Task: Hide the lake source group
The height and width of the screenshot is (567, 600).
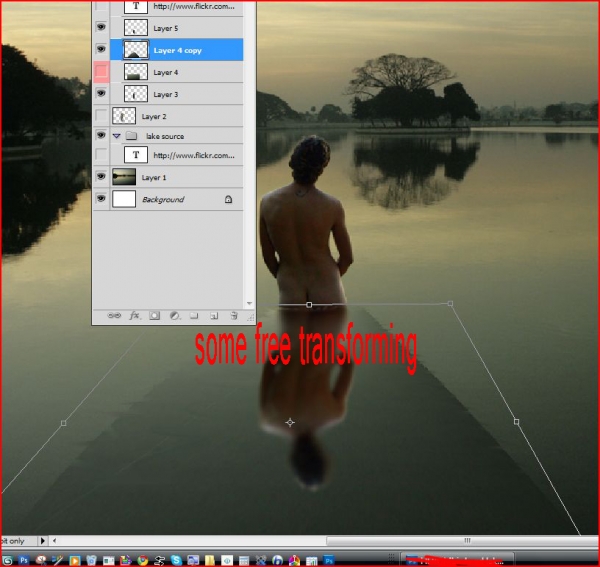Action: pos(101,135)
